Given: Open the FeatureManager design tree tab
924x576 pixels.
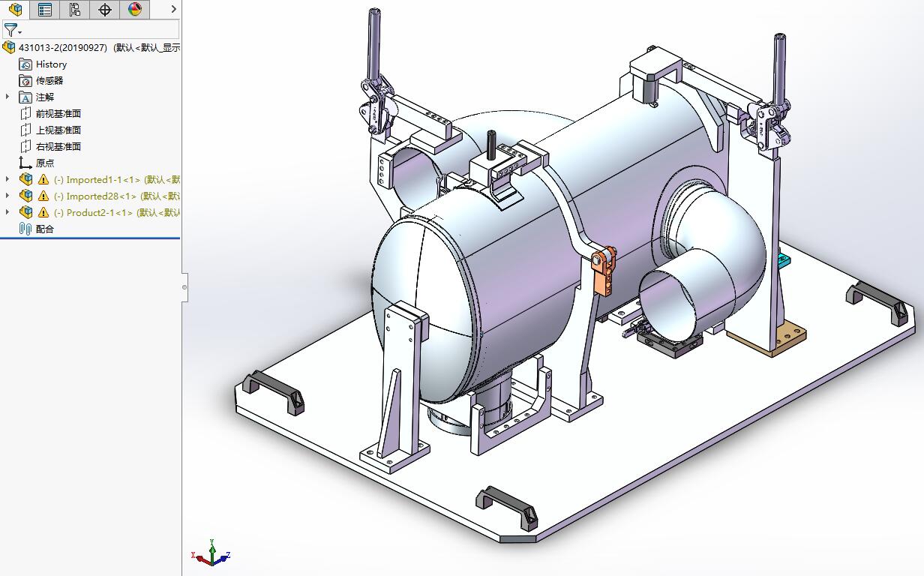Looking at the screenshot, I should [15, 10].
